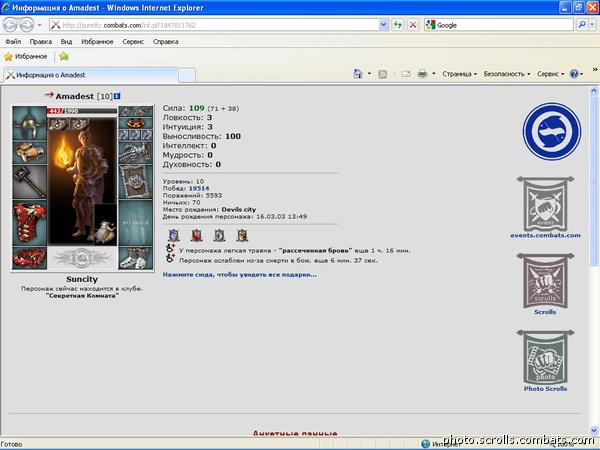Click the red shield medal icon
This screenshot has width=600, height=450.
click(196, 235)
